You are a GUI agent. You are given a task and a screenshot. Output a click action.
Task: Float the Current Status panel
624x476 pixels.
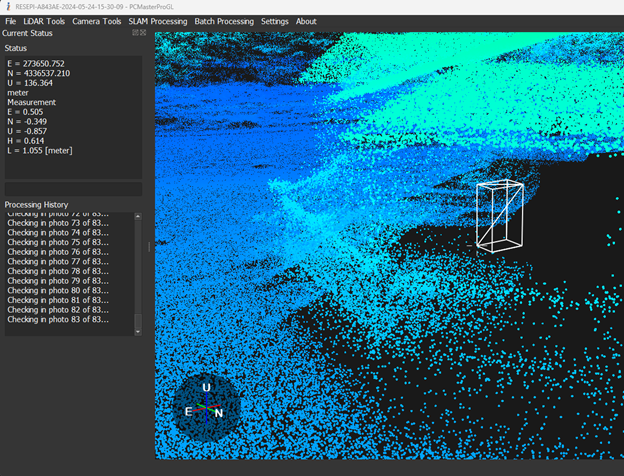[135, 33]
